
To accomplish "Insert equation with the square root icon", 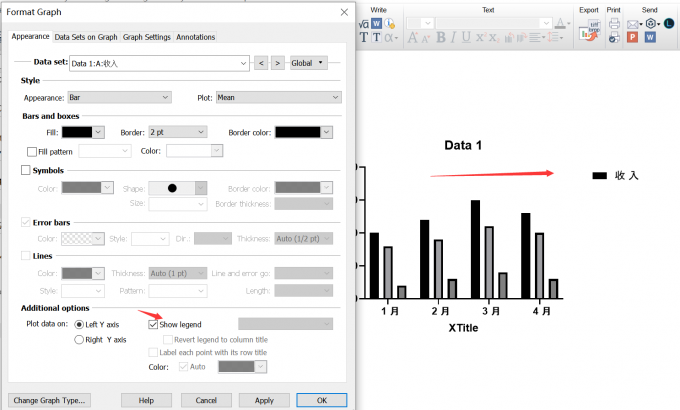I will point(364,24).
